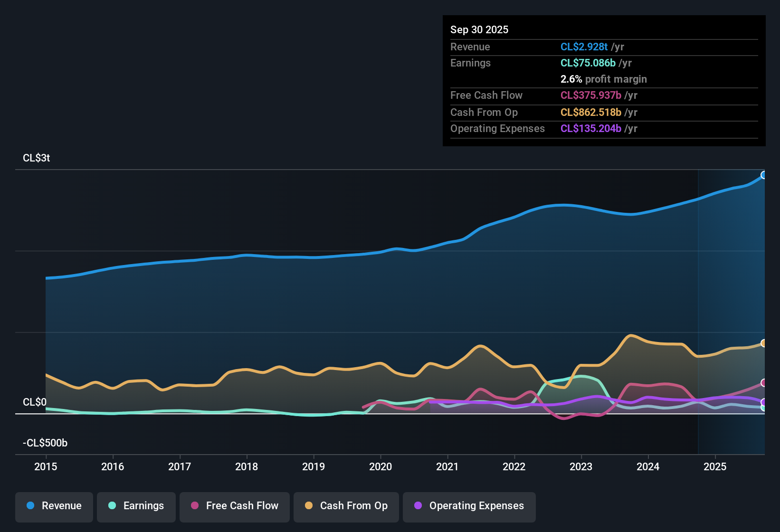
Task: Select the blue Revenue endpoint marker on chart
Action: pos(764,175)
